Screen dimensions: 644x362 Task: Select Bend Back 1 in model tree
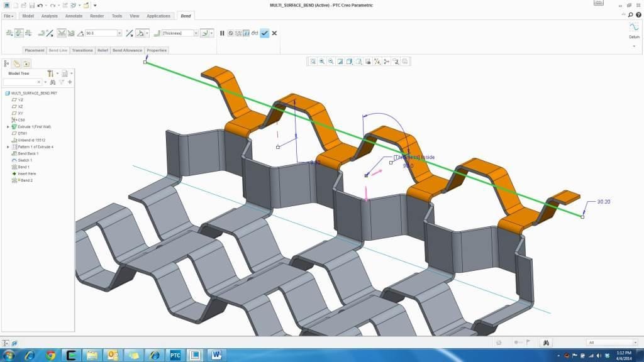pyautogui.click(x=28, y=153)
